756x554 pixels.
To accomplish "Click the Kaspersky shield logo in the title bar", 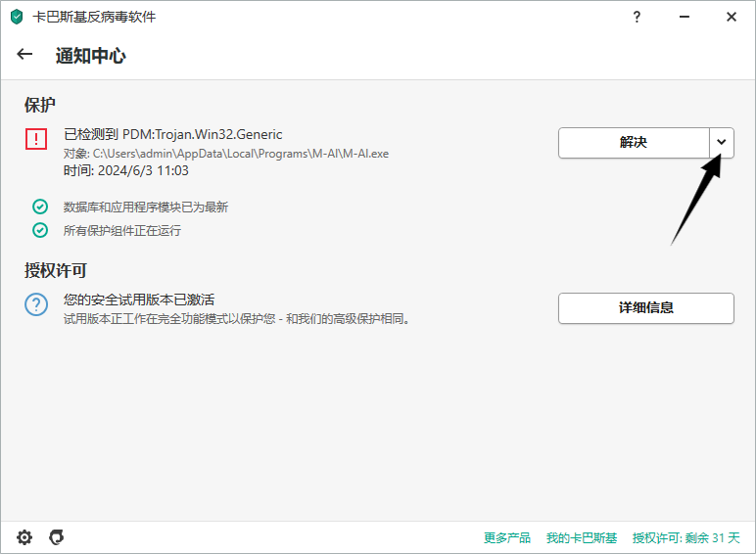I will click(17, 17).
